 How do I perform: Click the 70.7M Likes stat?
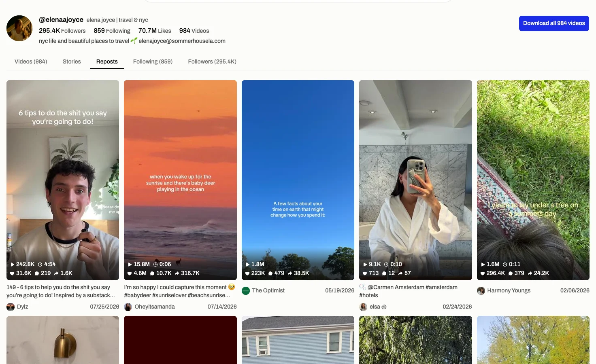pos(155,31)
